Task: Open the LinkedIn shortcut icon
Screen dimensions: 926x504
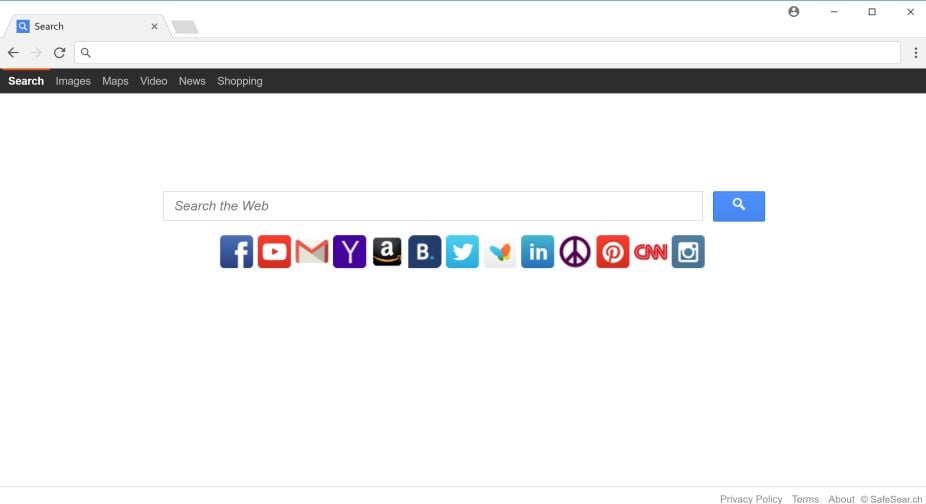Action: pyautogui.click(x=537, y=252)
